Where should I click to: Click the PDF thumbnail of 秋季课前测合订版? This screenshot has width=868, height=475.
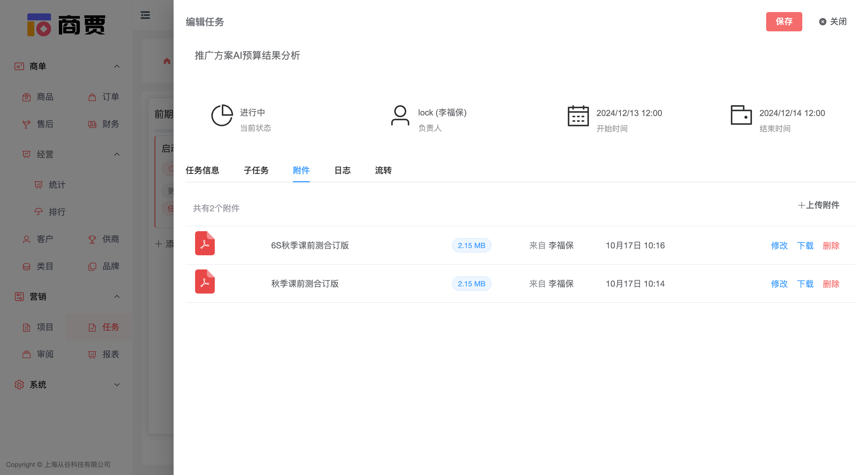[x=205, y=282]
